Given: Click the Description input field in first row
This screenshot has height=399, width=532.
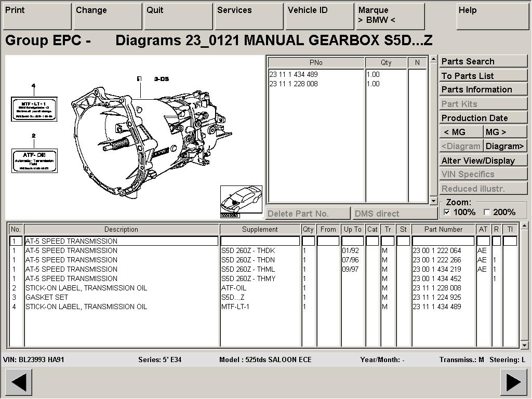Looking at the screenshot, I should click(121, 241).
